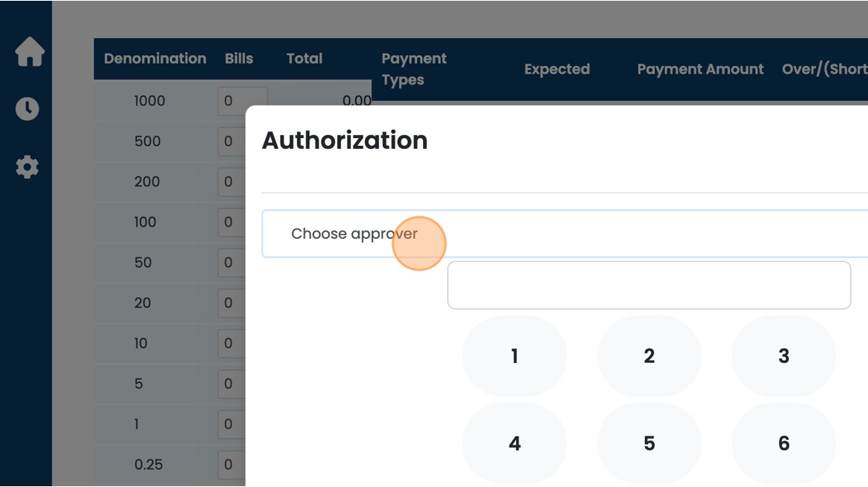Screen dimensions: 868x487
Task: Go to the Home sidebar icon
Action: [x=29, y=51]
